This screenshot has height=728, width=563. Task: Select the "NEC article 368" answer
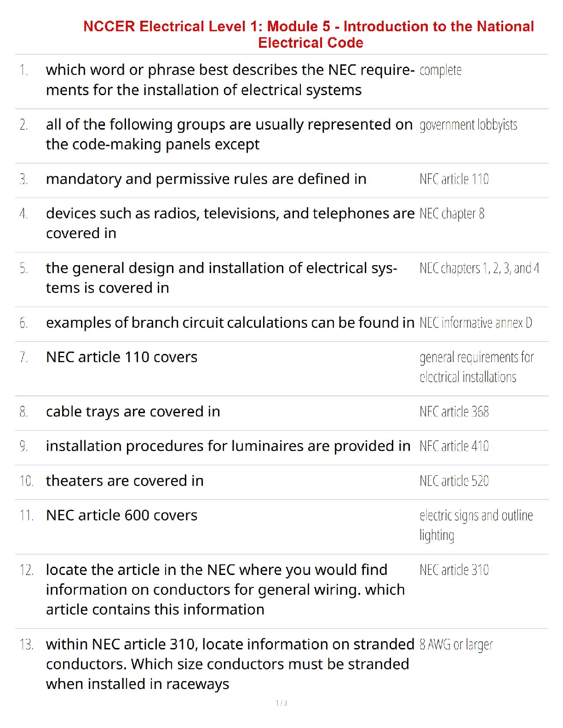pos(454,412)
